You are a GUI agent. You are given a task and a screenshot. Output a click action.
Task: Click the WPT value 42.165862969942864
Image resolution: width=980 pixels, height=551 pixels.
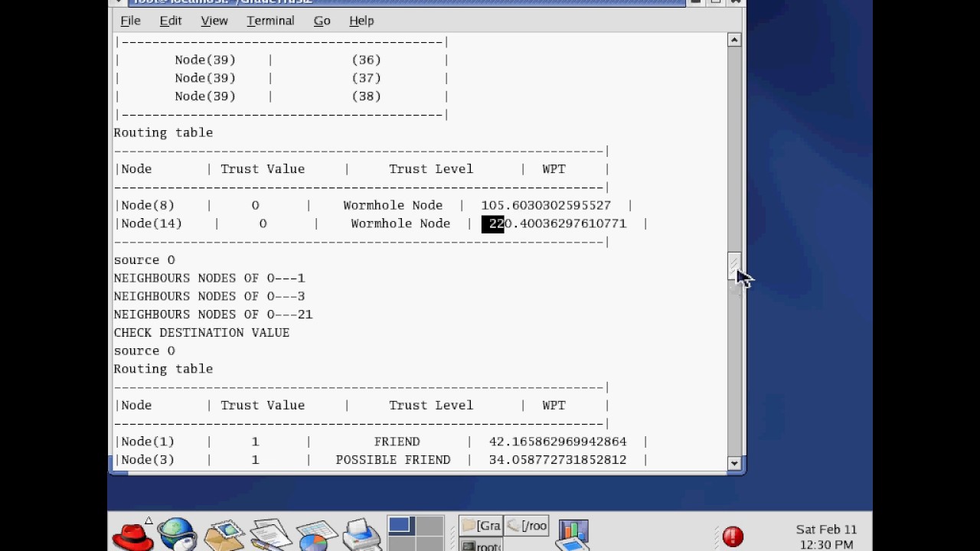[x=557, y=442]
